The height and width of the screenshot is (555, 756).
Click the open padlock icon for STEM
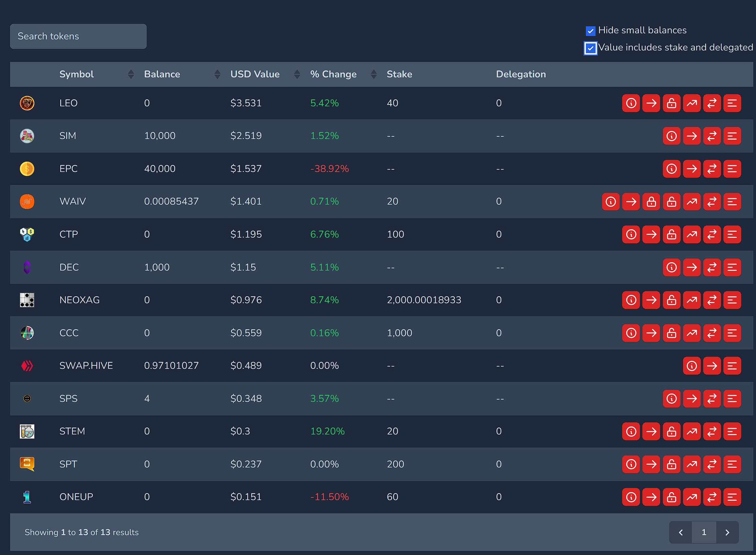[672, 431]
